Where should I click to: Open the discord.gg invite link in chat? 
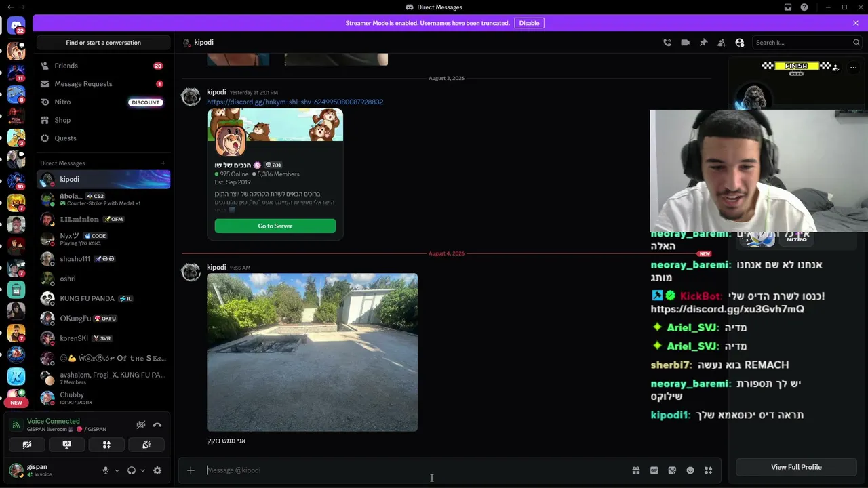pyautogui.click(x=295, y=102)
